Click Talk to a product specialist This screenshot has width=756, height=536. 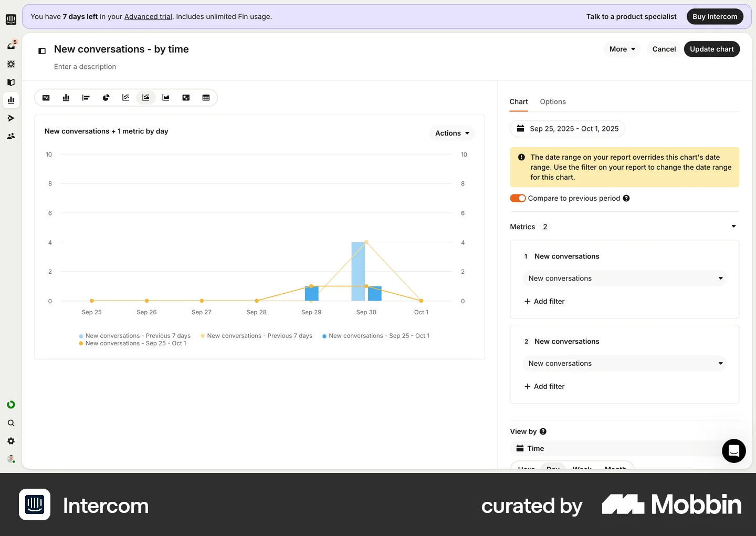point(632,17)
